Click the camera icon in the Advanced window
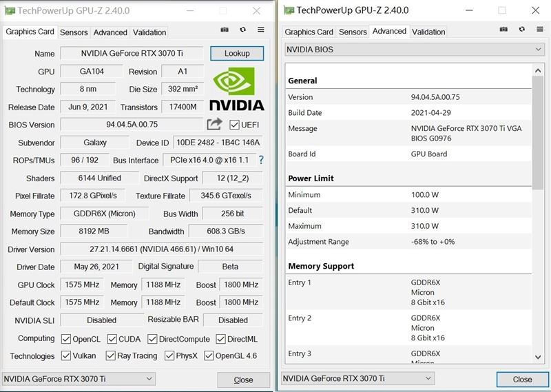The width and height of the screenshot is (551, 392). [x=503, y=30]
